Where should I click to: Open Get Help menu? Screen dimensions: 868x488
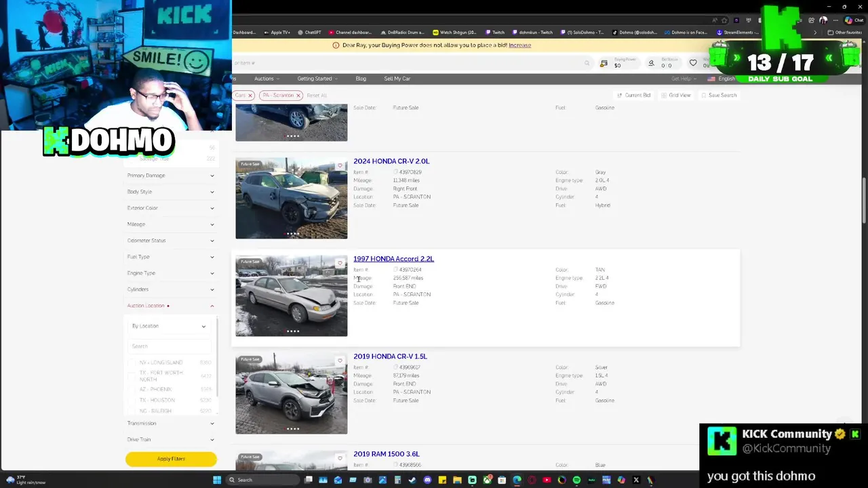(684, 79)
